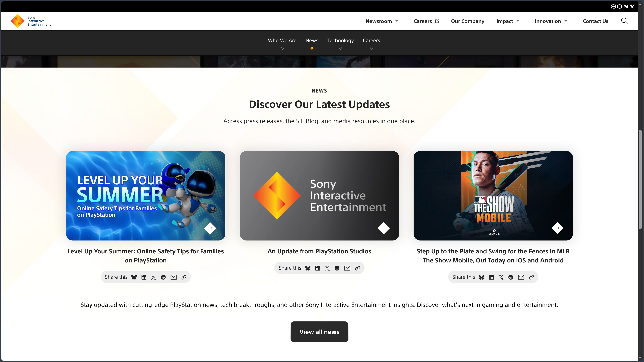This screenshot has width=644, height=362.
Task: Open the search magnifier icon
Action: coord(624,21)
